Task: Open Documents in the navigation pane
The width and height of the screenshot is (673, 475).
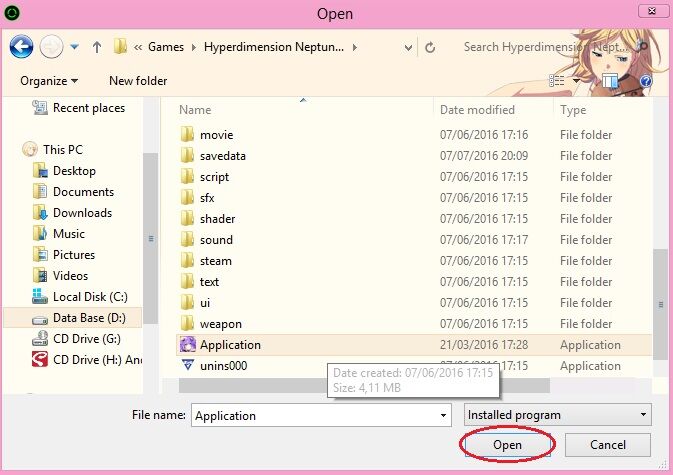Action: pyautogui.click(x=73, y=191)
